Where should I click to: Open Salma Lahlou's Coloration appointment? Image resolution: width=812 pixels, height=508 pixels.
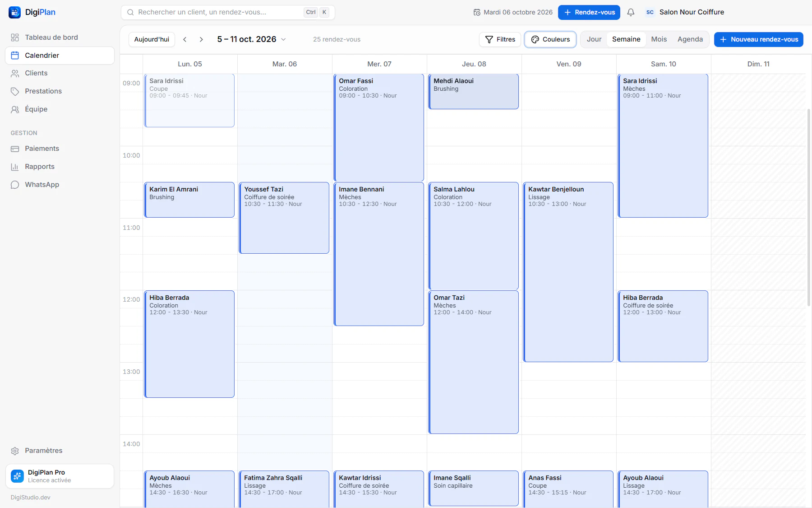[473, 236]
